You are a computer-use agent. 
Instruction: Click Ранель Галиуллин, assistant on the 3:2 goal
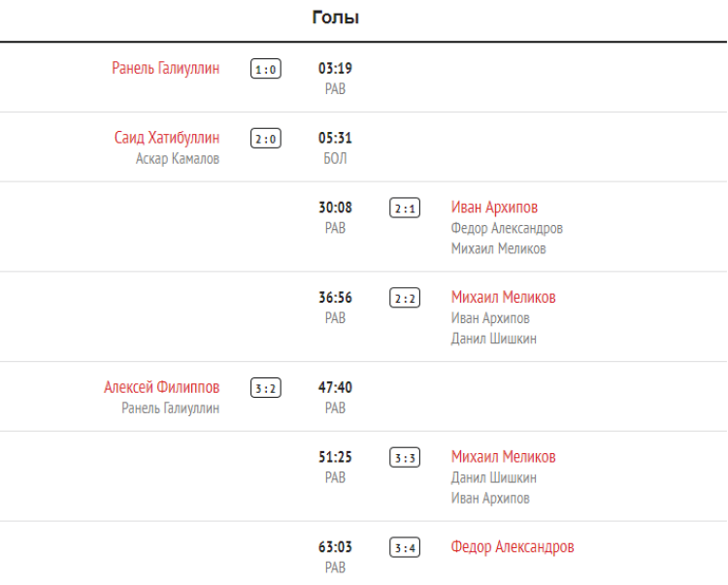[x=170, y=408]
